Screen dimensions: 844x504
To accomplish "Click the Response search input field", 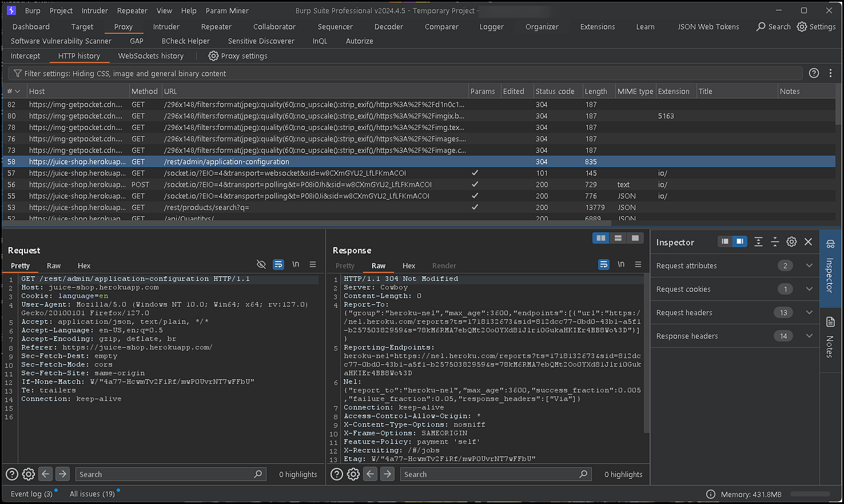I will click(496, 474).
